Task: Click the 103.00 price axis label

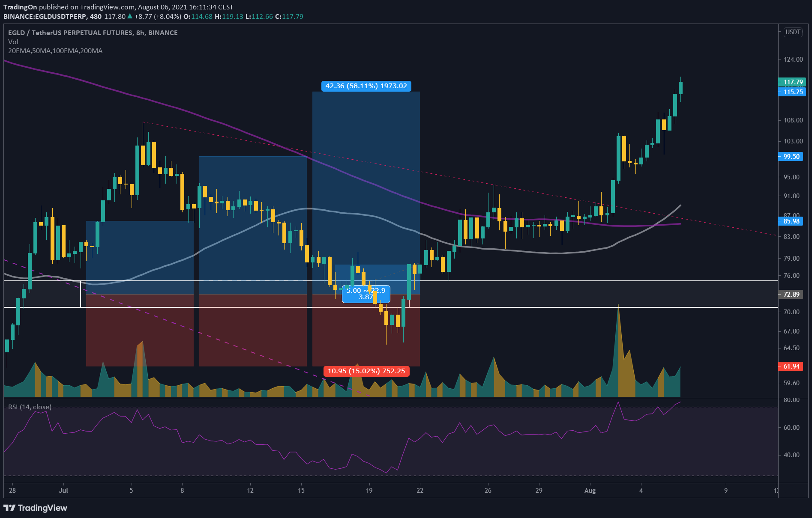Action: coord(793,141)
